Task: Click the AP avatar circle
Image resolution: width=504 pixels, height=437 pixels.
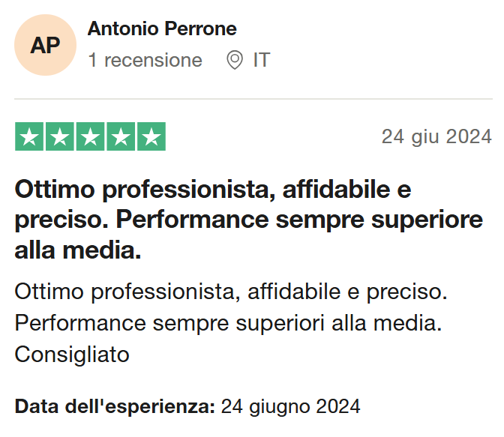Action: [45, 45]
